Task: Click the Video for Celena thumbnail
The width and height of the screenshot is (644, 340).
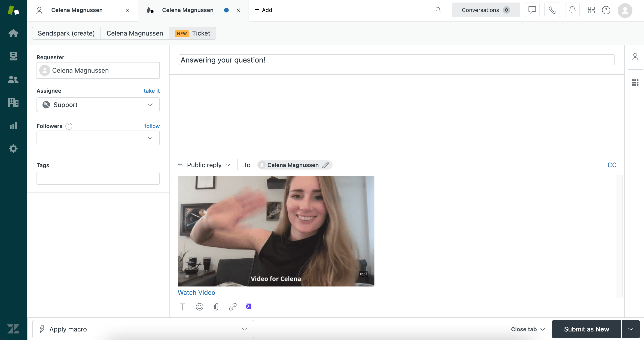Action: point(276,231)
